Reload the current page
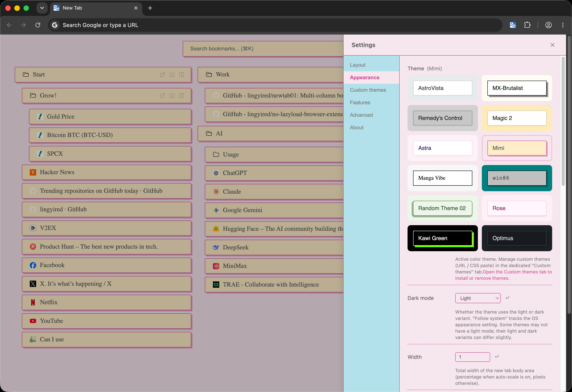The image size is (572, 392). [38, 25]
